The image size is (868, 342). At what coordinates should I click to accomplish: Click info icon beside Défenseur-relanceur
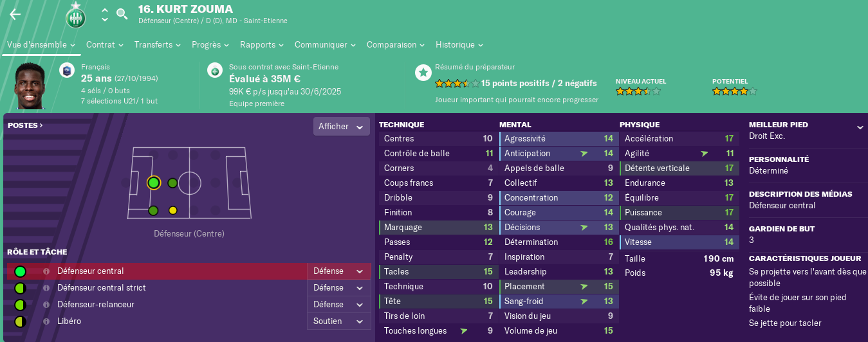point(46,305)
